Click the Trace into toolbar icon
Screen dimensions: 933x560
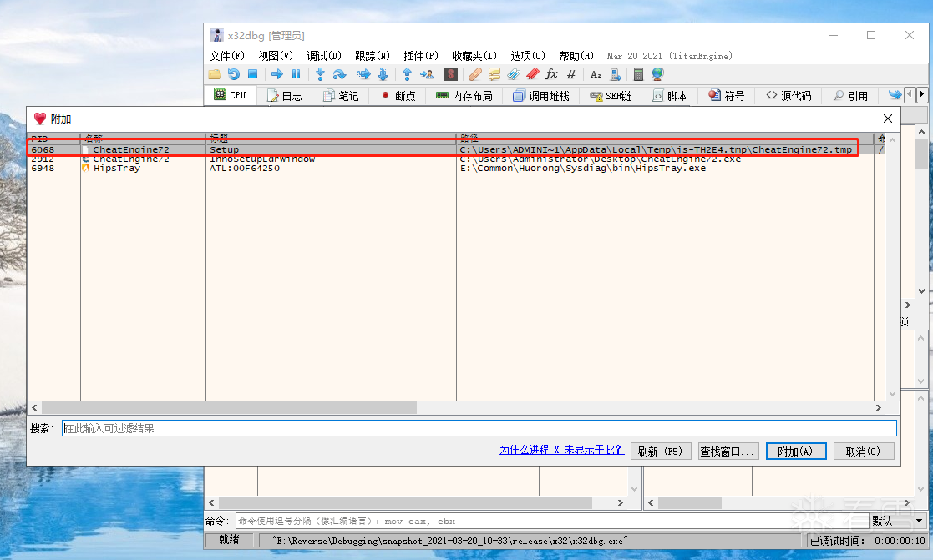[363, 74]
